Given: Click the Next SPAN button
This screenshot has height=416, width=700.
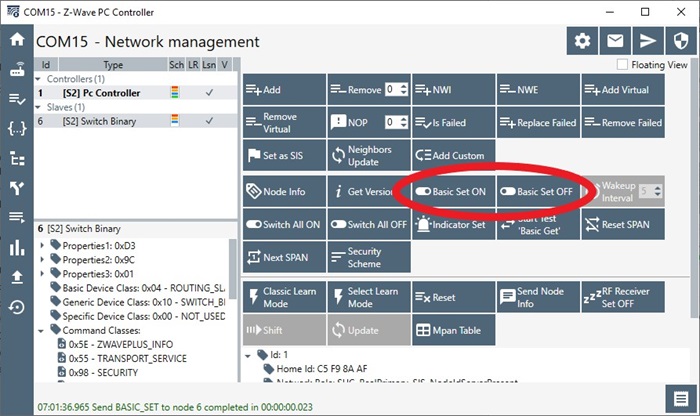Looking at the screenshot, I should (284, 257).
